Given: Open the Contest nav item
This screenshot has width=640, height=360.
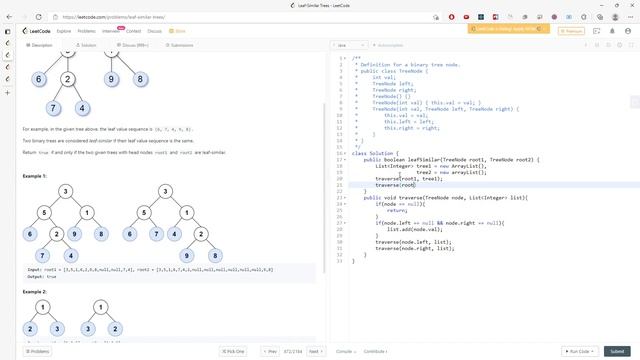Looking at the screenshot, I should 133,31.
